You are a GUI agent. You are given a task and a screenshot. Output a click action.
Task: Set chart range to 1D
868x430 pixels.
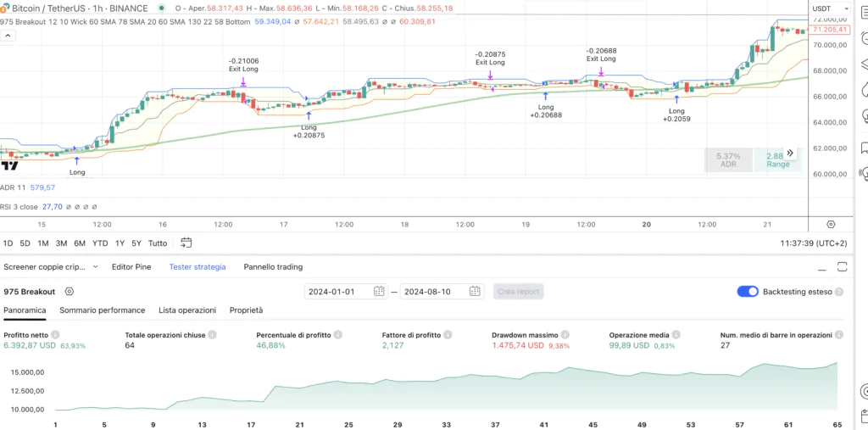tap(8, 243)
